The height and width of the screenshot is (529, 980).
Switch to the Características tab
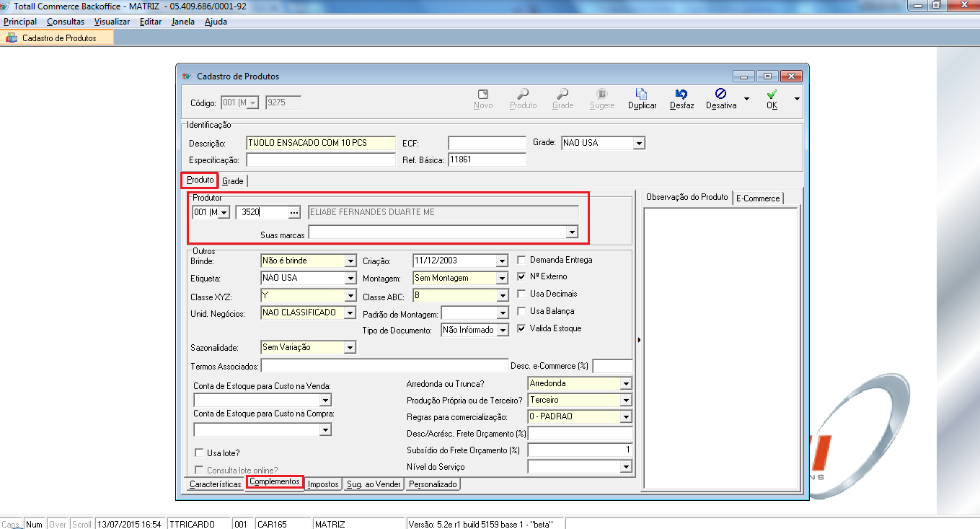[x=215, y=484]
